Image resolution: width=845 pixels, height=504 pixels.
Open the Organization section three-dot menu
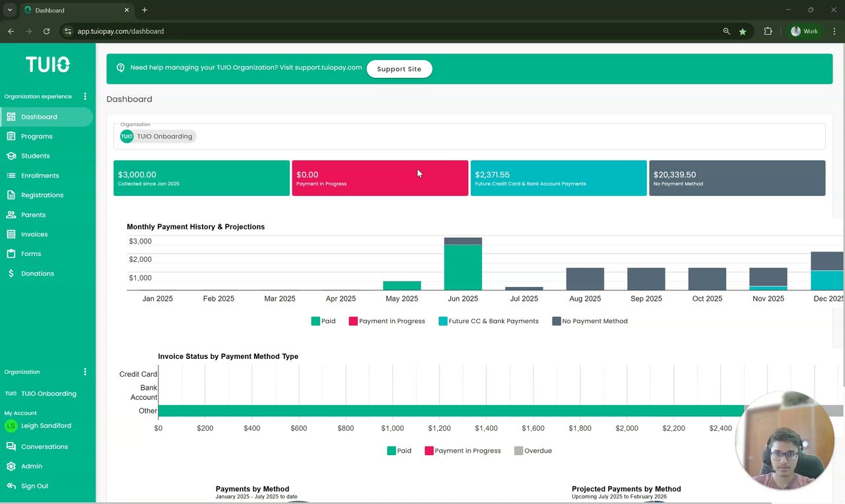(x=85, y=372)
